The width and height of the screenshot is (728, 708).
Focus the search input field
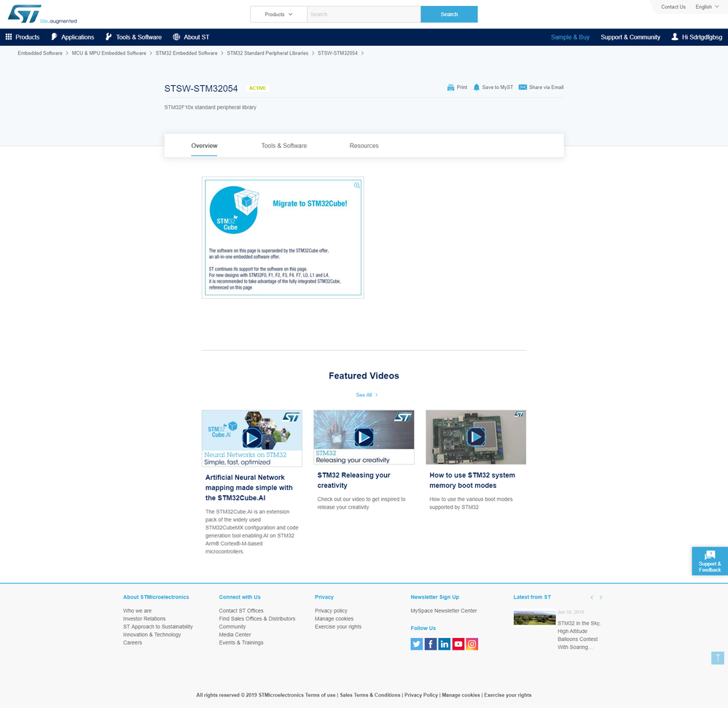click(364, 15)
